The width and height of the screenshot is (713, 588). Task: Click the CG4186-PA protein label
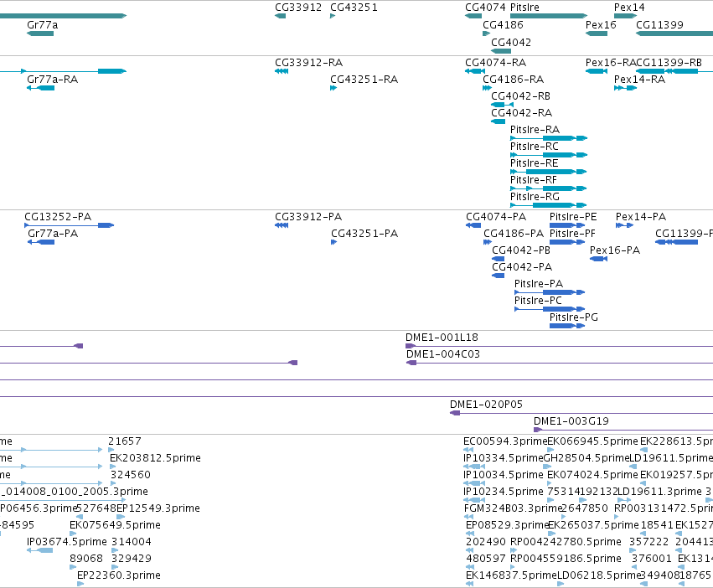click(x=514, y=234)
